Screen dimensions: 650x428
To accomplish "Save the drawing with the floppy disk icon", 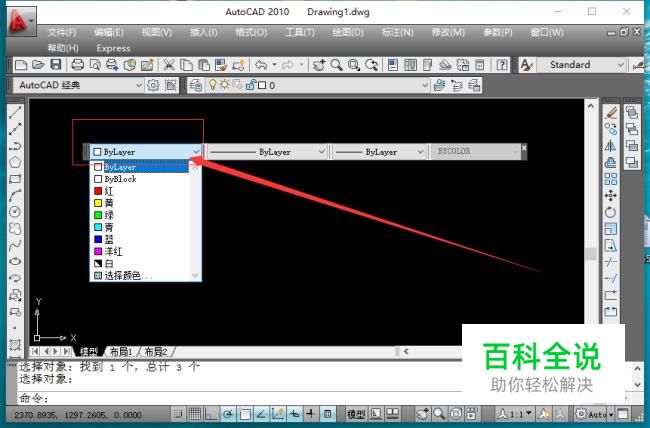I will [x=56, y=65].
